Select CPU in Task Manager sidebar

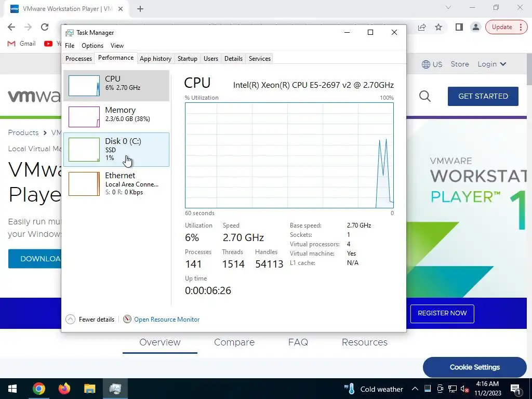click(116, 86)
